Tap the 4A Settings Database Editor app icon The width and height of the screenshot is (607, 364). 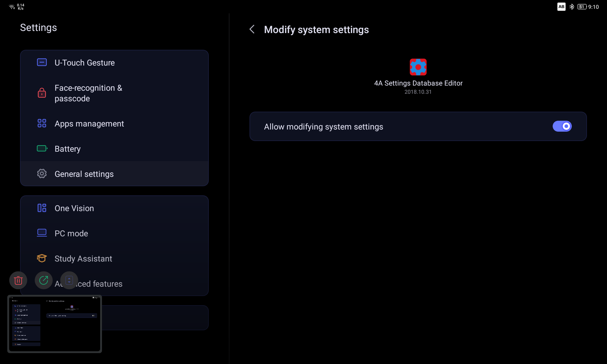[418, 67]
